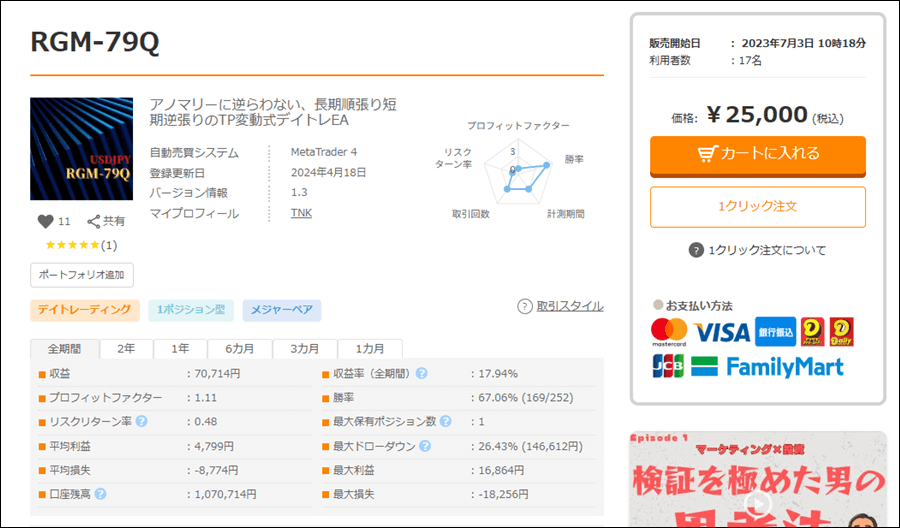Open the 1カ月 period tab

point(369,349)
